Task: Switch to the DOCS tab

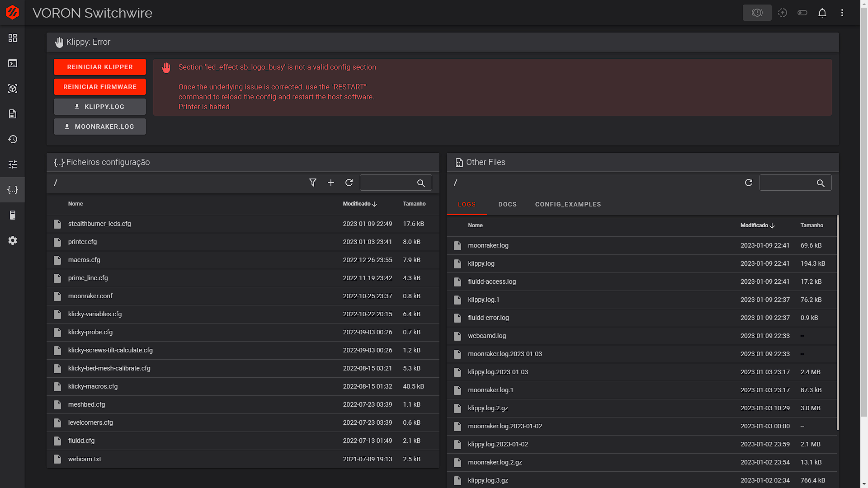Action: pos(507,204)
